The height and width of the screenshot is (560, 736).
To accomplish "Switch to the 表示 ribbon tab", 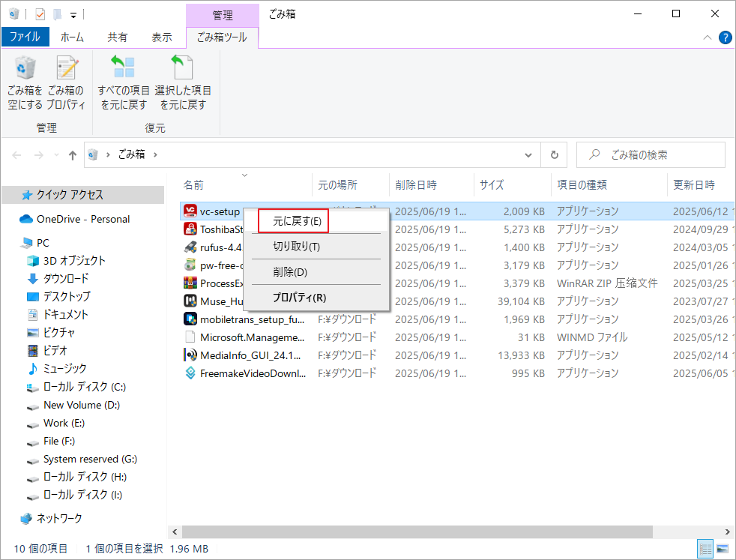I will pyautogui.click(x=161, y=37).
